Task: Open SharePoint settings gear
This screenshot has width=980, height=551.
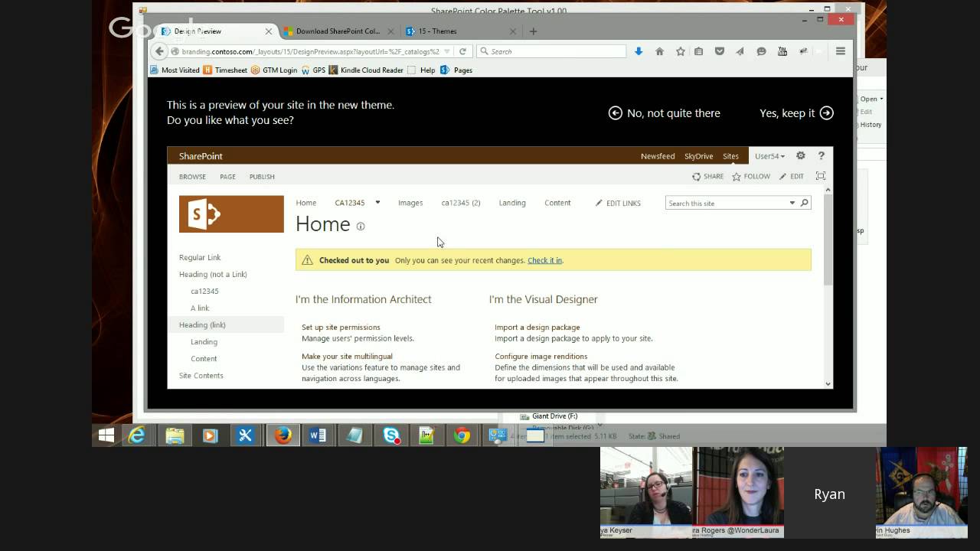Action: [801, 155]
